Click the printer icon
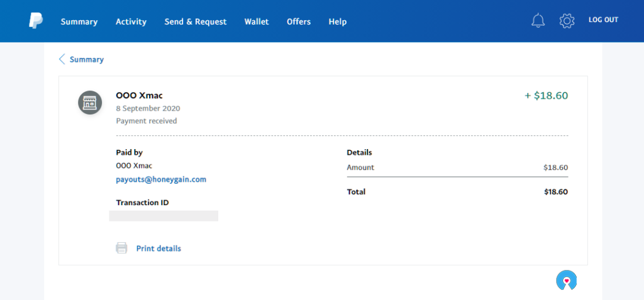The width and height of the screenshot is (644, 300). click(x=121, y=248)
